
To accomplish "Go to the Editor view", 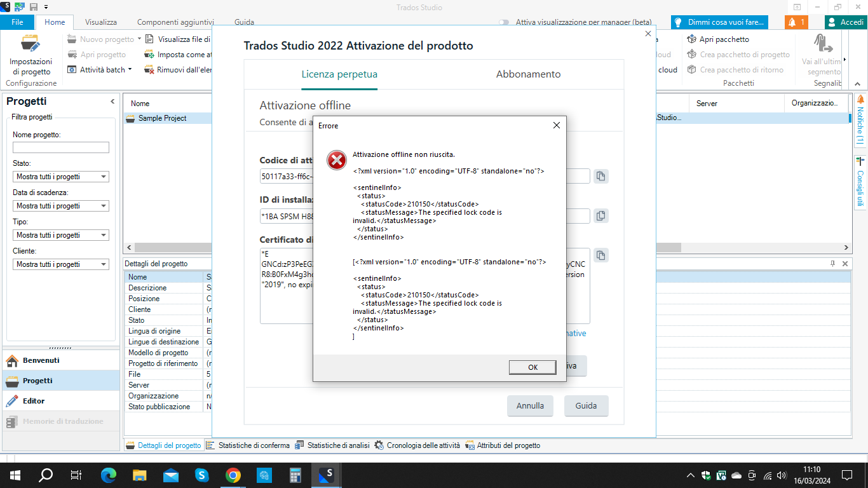I will pos(60,401).
